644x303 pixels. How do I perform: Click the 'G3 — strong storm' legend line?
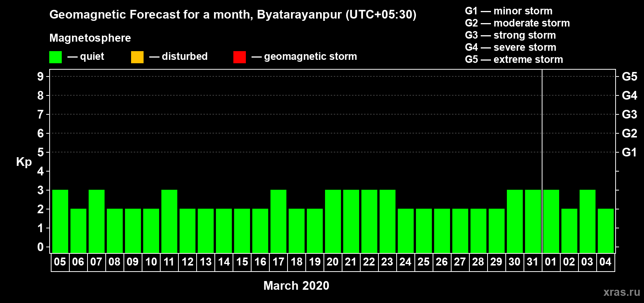click(x=510, y=35)
